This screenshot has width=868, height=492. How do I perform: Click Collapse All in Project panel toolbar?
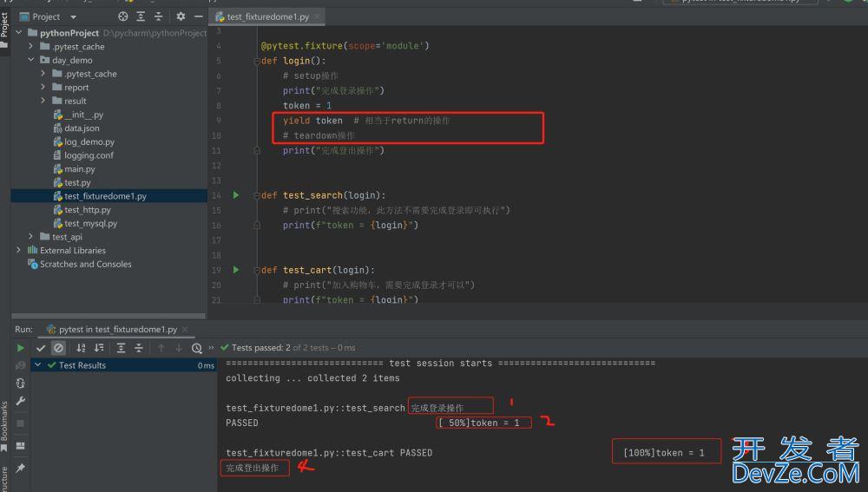click(x=158, y=16)
